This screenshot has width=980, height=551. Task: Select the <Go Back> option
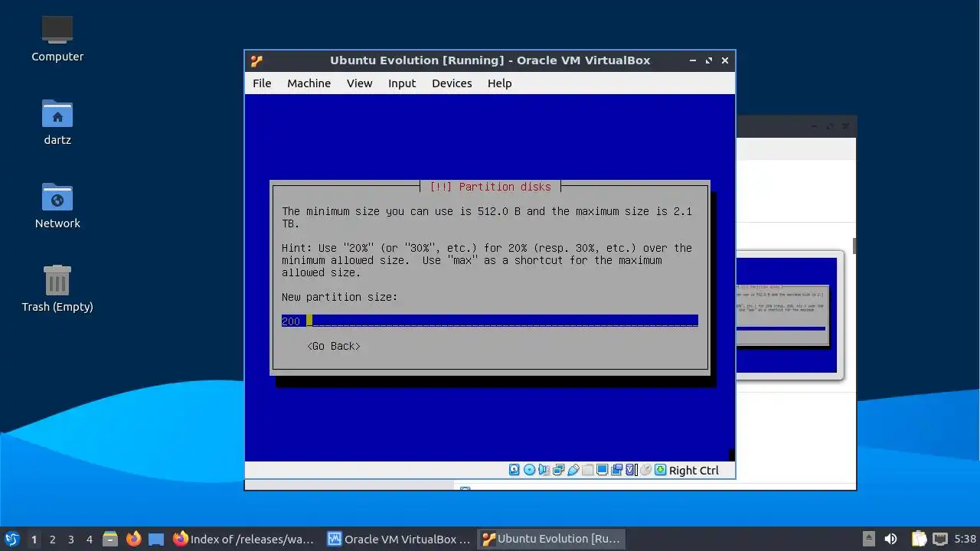tap(334, 346)
